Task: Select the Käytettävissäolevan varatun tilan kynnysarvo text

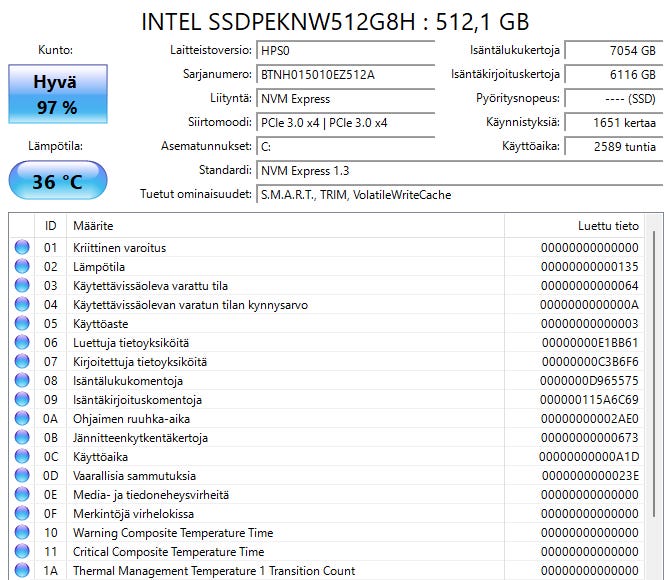Action: pyautogui.click(x=190, y=305)
